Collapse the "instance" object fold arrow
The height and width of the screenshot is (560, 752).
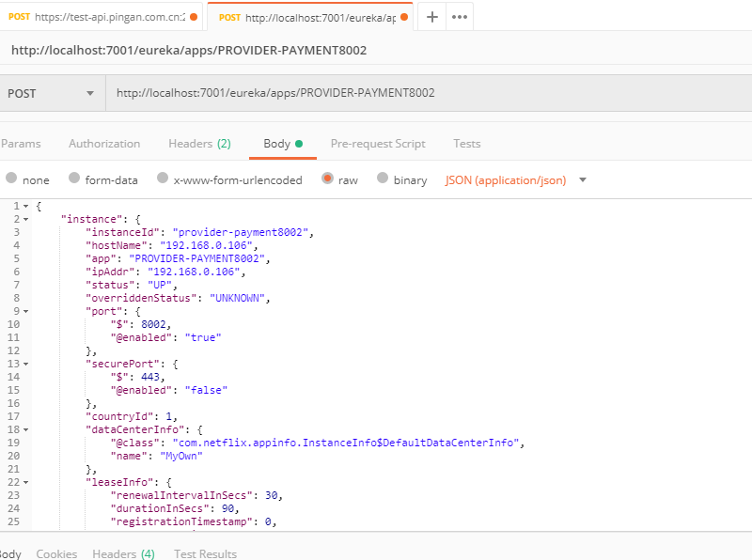tap(25, 219)
